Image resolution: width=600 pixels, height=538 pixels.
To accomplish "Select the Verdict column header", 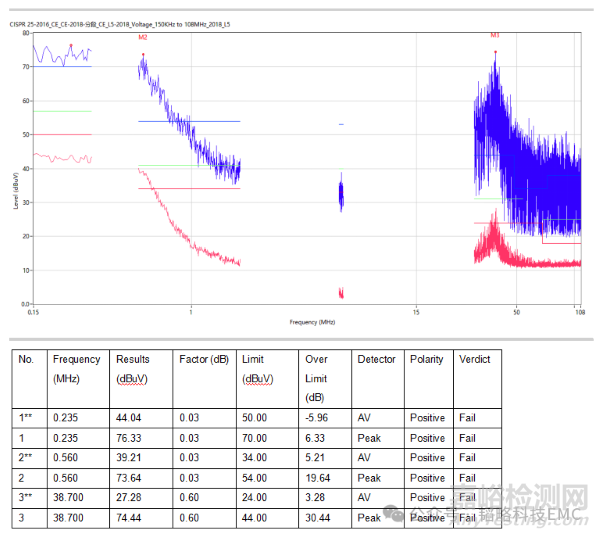I will [x=474, y=359].
